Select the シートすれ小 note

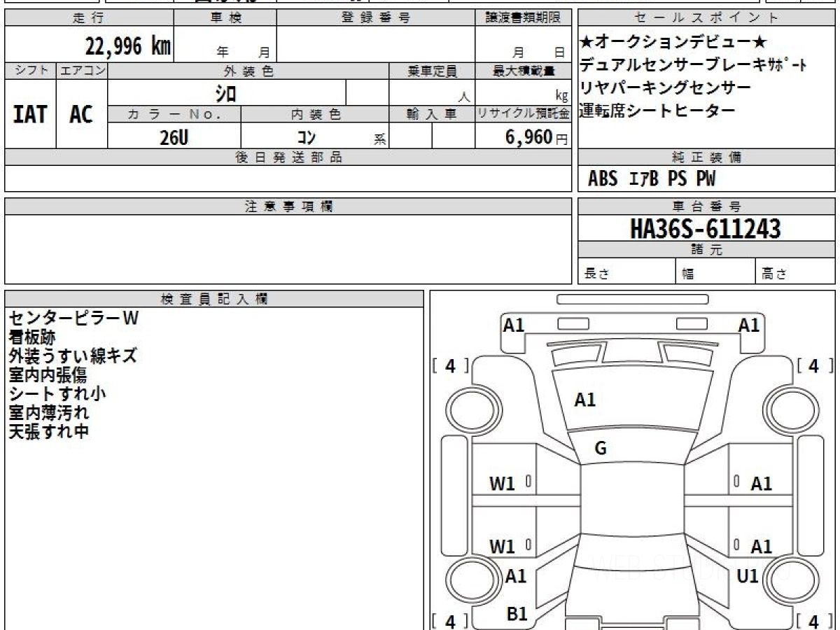[57, 394]
